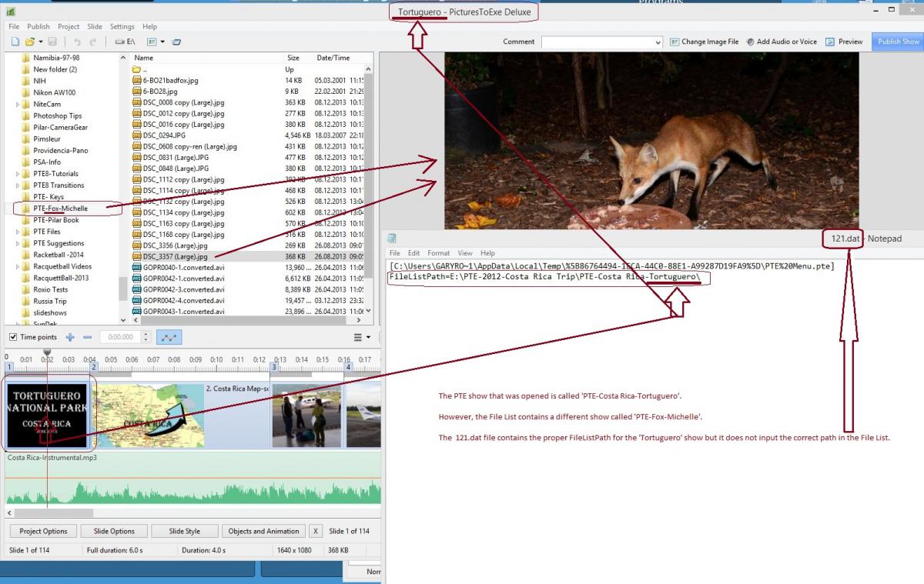Open the Comment combo box dropdown
924x584 pixels.
click(658, 42)
